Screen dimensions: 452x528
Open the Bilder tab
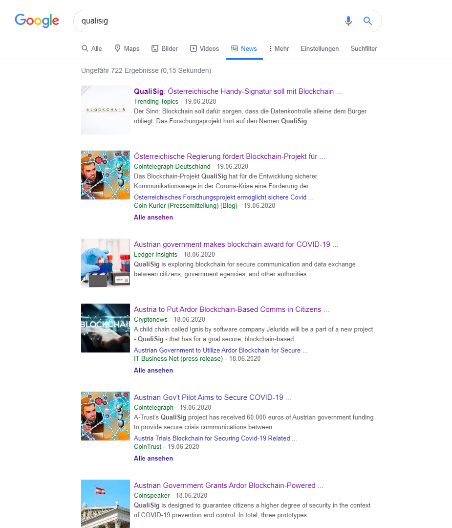tap(164, 48)
